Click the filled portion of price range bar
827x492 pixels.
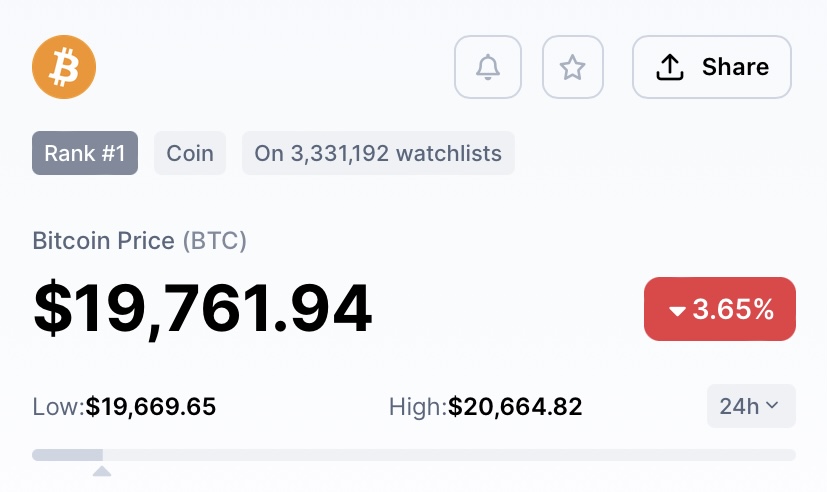click(68, 455)
